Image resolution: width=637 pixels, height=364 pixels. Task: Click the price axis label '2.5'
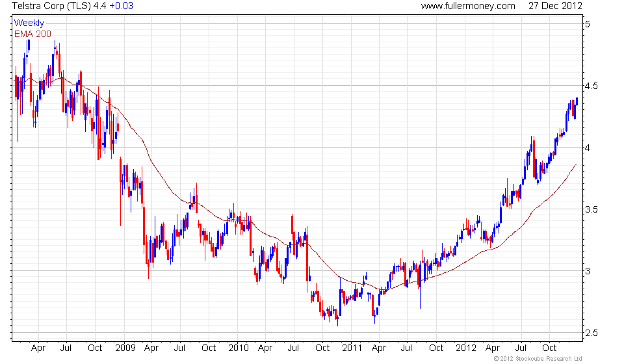591,333
